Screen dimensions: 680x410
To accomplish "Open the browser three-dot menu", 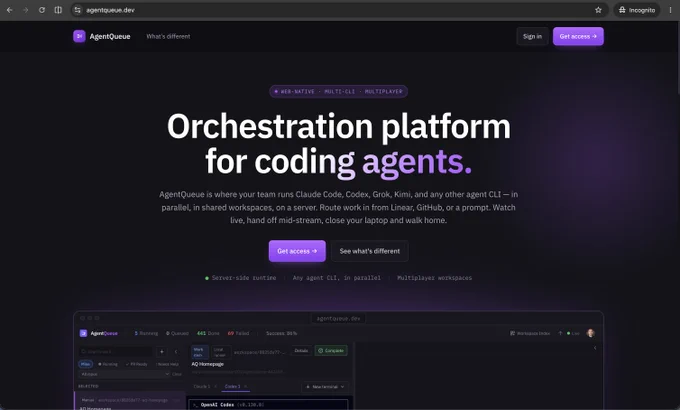I will [x=670, y=10].
